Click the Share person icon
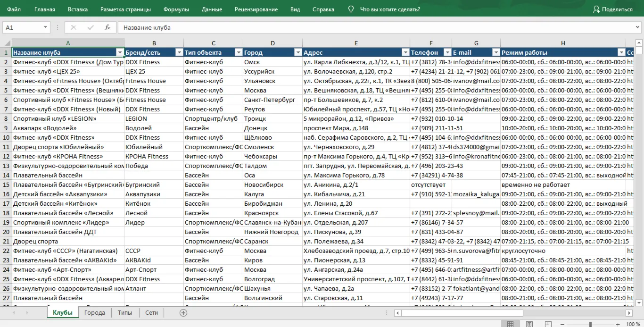The width and height of the screenshot is (644, 327). point(596,9)
